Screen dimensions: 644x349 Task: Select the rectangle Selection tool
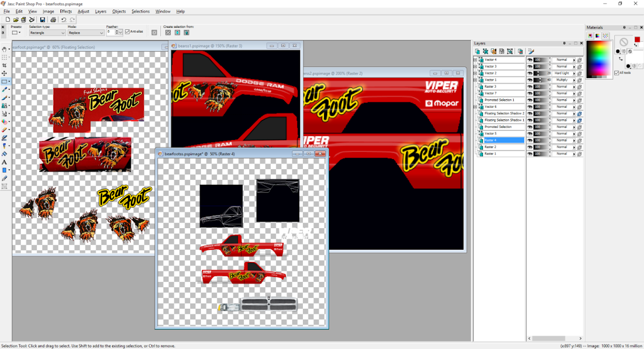point(5,82)
